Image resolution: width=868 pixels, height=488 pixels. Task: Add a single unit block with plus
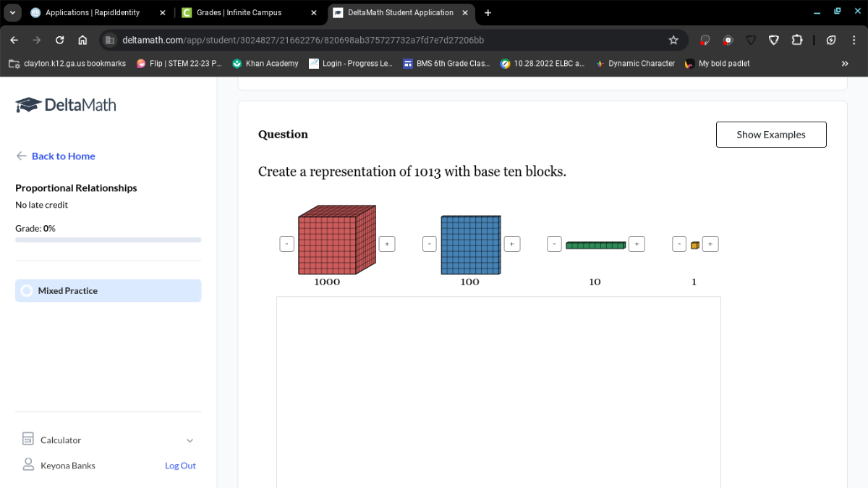tap(710, 244)
